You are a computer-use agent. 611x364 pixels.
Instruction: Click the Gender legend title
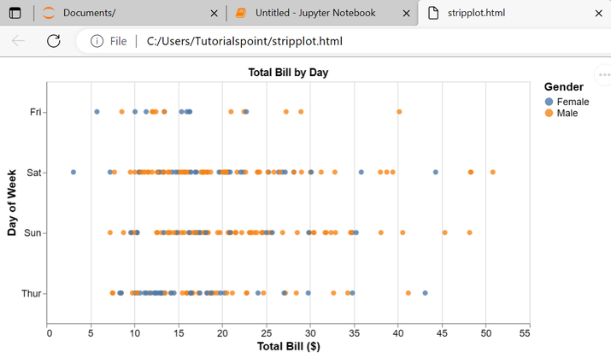pos(563,87)
